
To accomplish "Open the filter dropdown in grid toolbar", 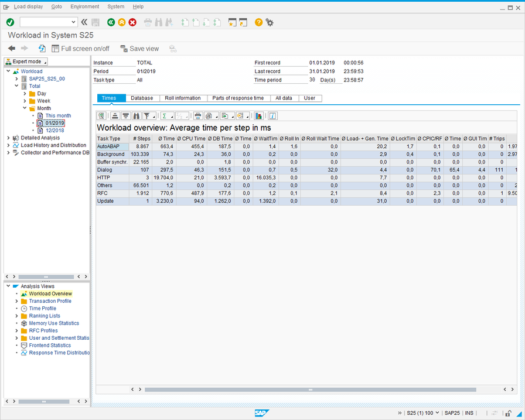I will (x=154, y=116).
